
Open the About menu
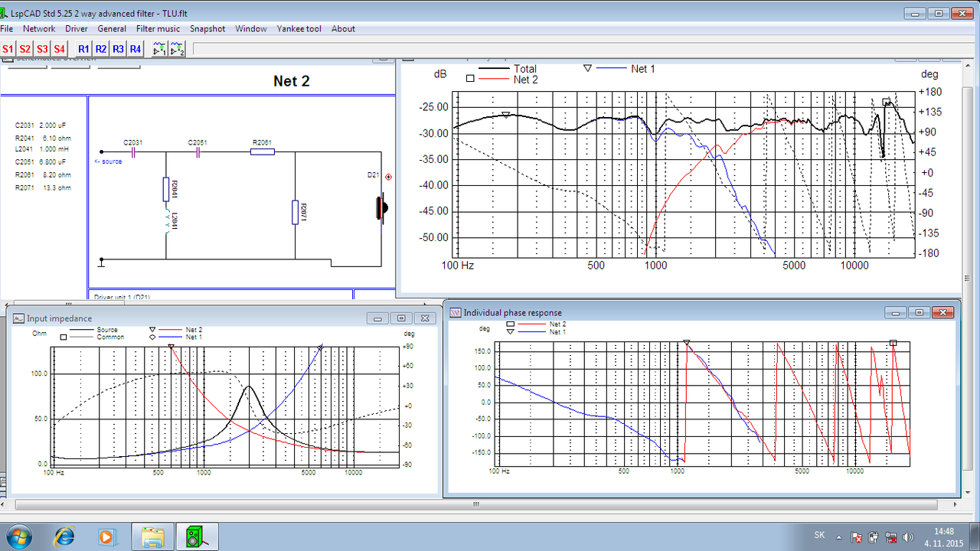(x=343, y=29)
